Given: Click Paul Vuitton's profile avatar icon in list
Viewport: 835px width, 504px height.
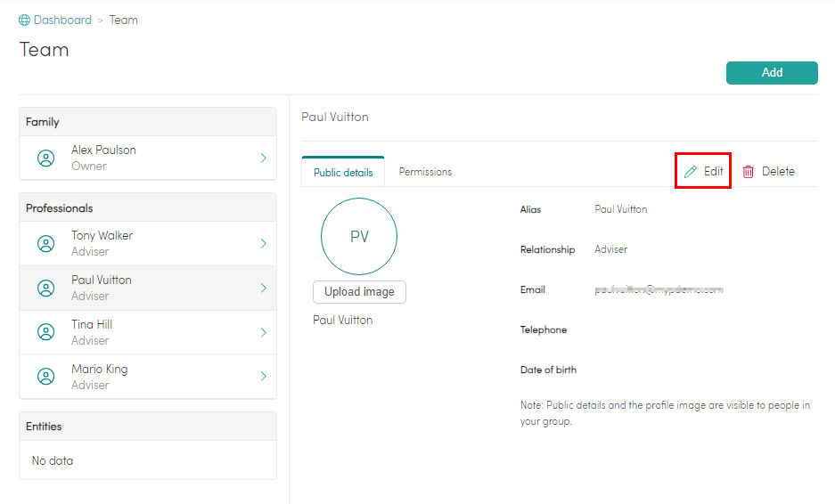Looking at the screenshot, I should [45, 288].
